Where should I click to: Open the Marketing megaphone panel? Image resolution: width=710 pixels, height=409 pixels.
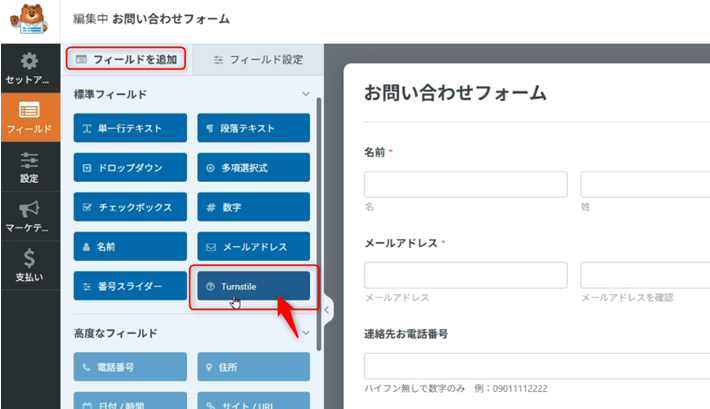[29, 216]
